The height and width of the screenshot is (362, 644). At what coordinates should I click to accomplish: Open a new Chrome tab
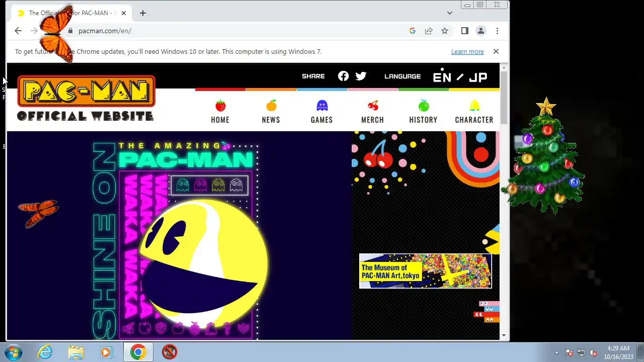(143, 13)
